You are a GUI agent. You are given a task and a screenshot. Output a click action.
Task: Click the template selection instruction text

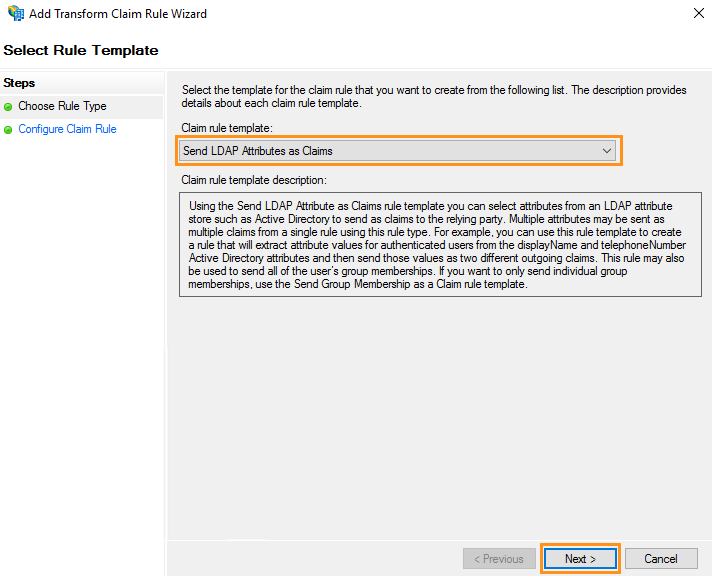click(x=433, y=97)
